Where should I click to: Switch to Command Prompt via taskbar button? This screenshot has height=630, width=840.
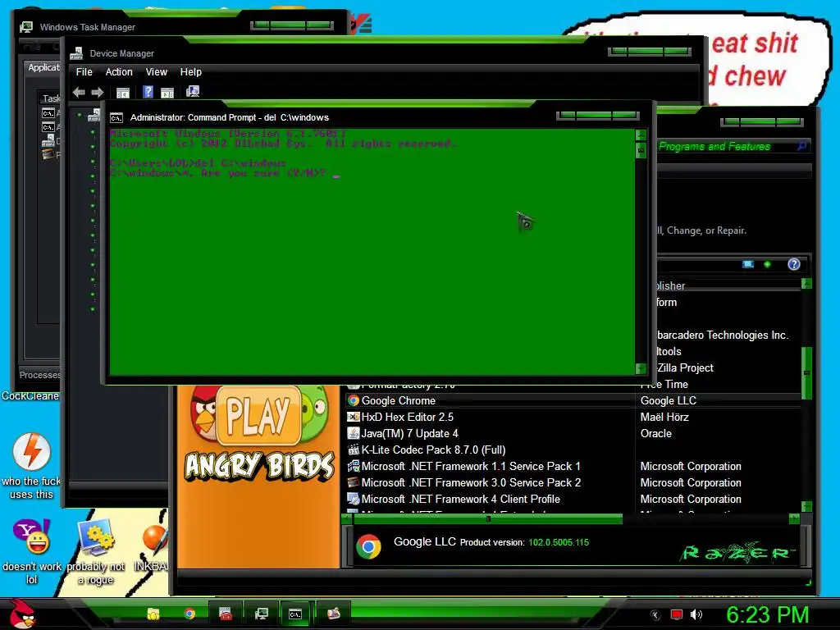[295, 614]
